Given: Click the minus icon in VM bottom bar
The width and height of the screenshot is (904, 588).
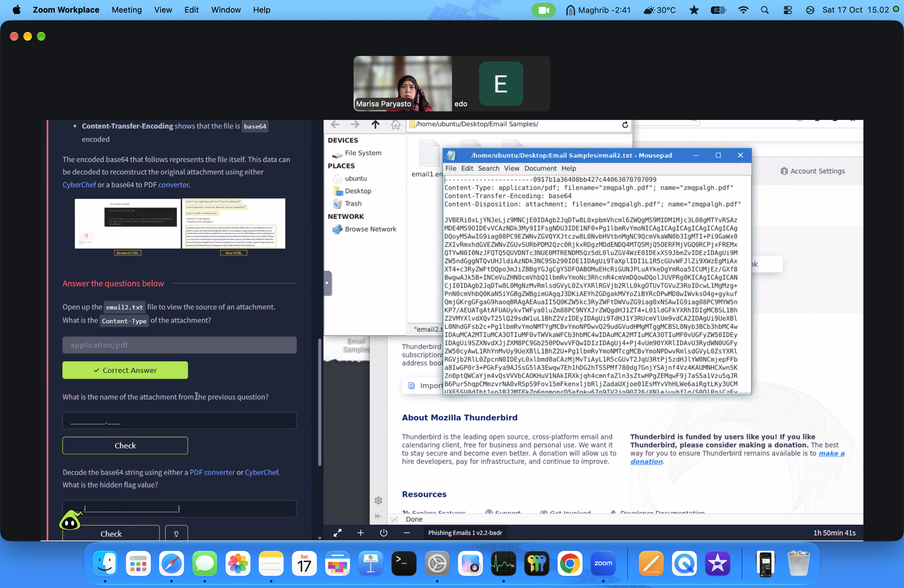Looking at the screenshot, I should 406,533.
